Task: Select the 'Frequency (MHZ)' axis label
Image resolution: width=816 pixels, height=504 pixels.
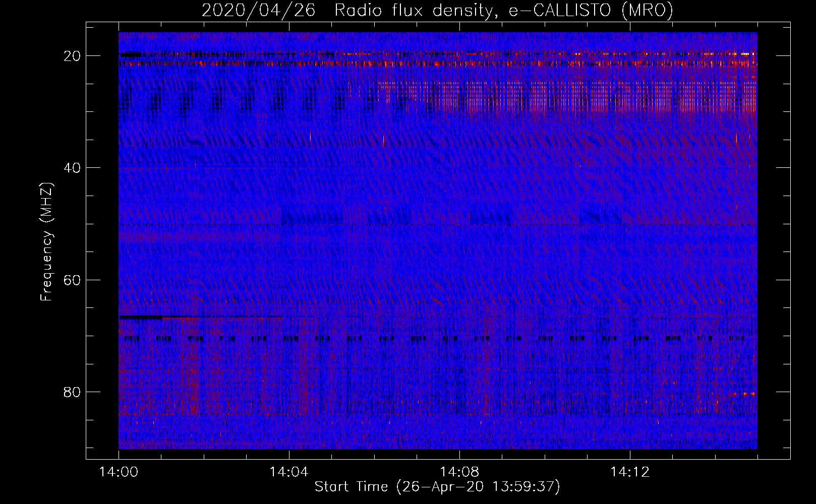Action: click(x=46, y=242)
